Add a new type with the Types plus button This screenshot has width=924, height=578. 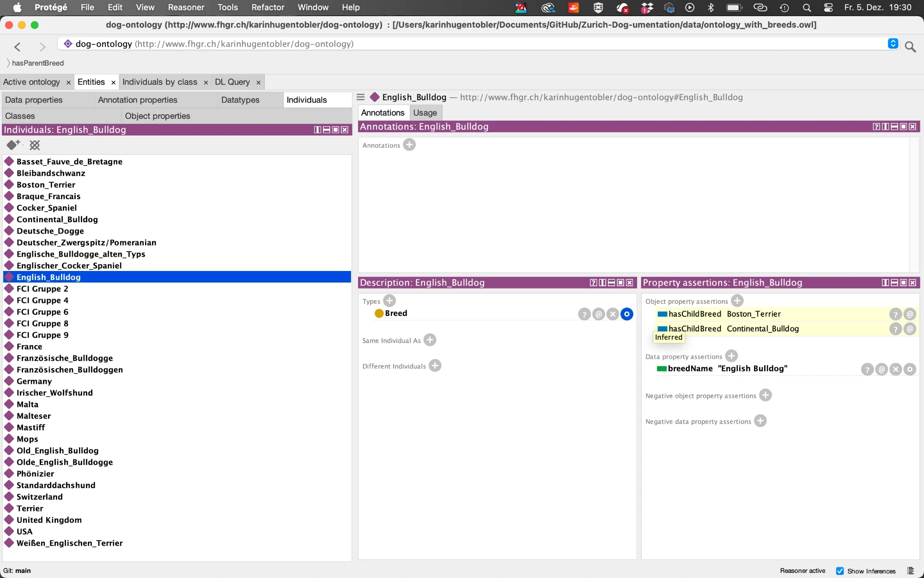point(390,301)
